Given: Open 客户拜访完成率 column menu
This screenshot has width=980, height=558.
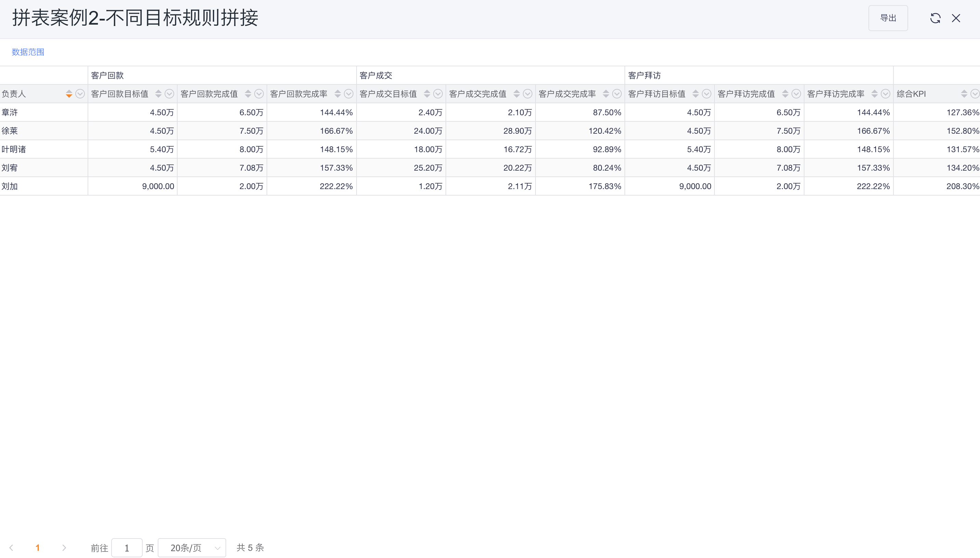Looking at the screenshot, I should [x=886, y=93].
